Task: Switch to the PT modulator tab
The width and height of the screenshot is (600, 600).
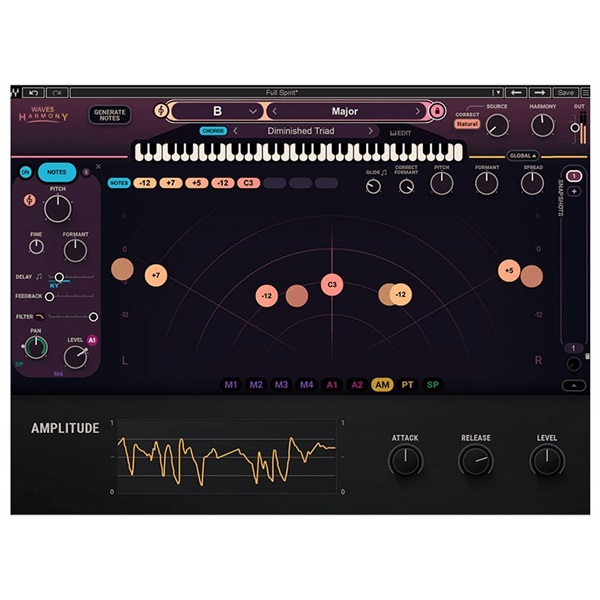Action: 408,385
